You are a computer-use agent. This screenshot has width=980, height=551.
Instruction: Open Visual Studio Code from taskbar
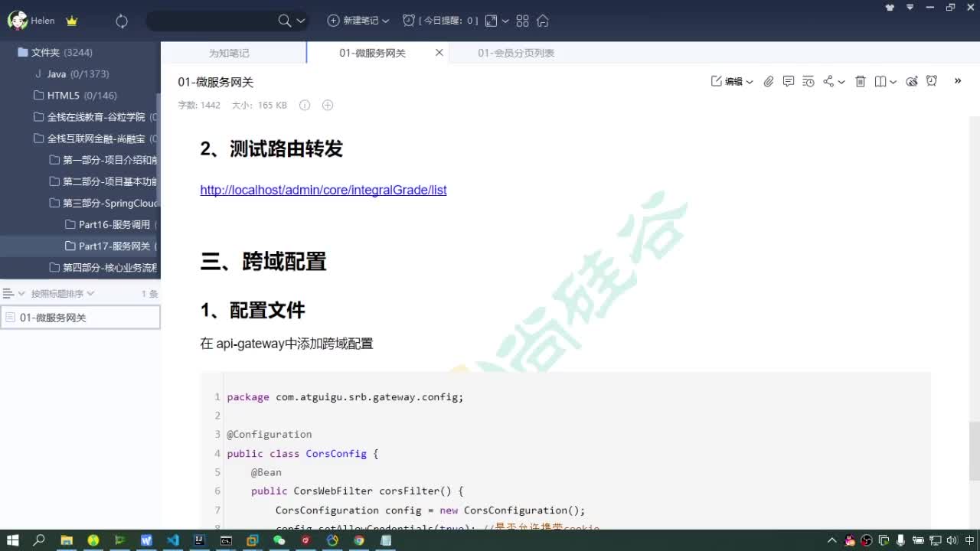tap(173, 540)
